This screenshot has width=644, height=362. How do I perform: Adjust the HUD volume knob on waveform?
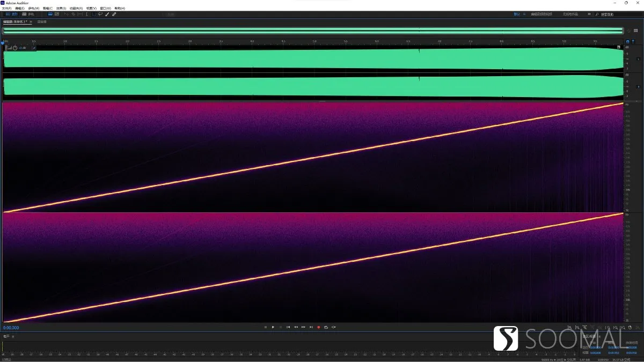click(x=14, y=48)
